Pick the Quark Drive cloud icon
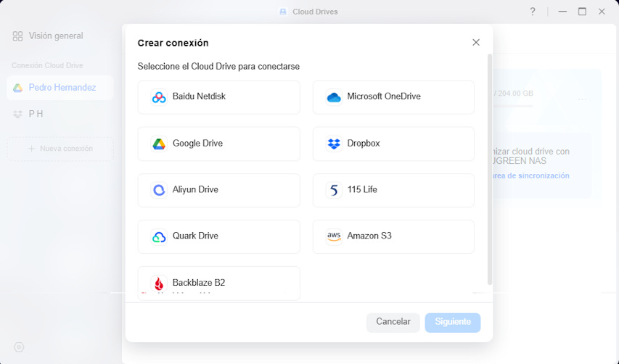This screenshot has width=619, height=364. point(159,236)
